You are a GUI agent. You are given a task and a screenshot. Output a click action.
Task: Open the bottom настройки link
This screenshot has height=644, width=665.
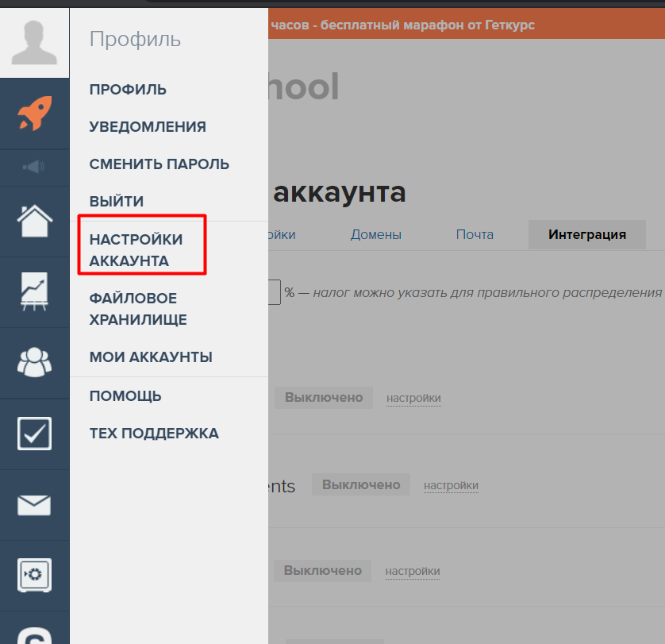(412, 572)
